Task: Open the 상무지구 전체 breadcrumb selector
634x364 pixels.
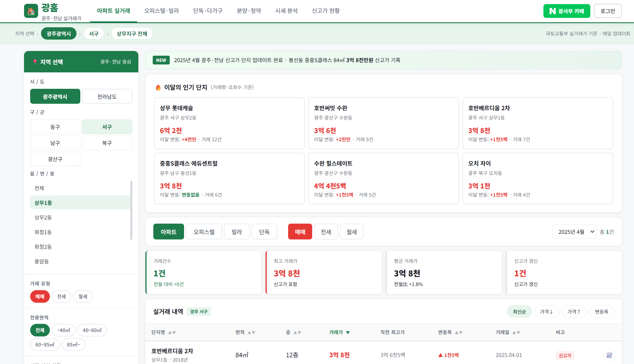Action: [132, 34]
